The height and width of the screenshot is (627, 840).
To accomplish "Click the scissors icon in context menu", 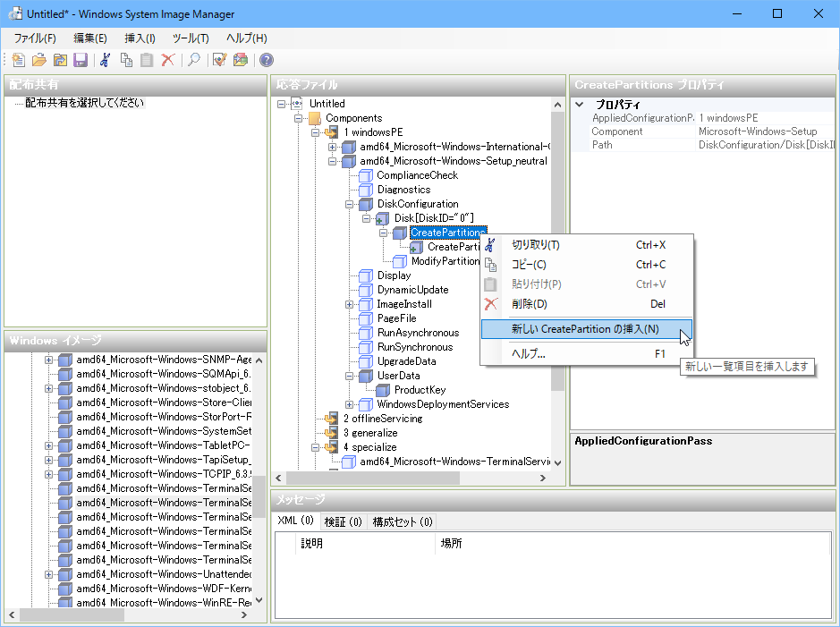I will 490,245.
